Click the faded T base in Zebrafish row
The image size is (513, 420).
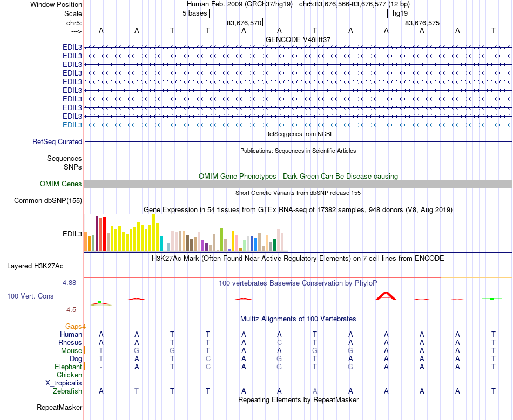137,391
